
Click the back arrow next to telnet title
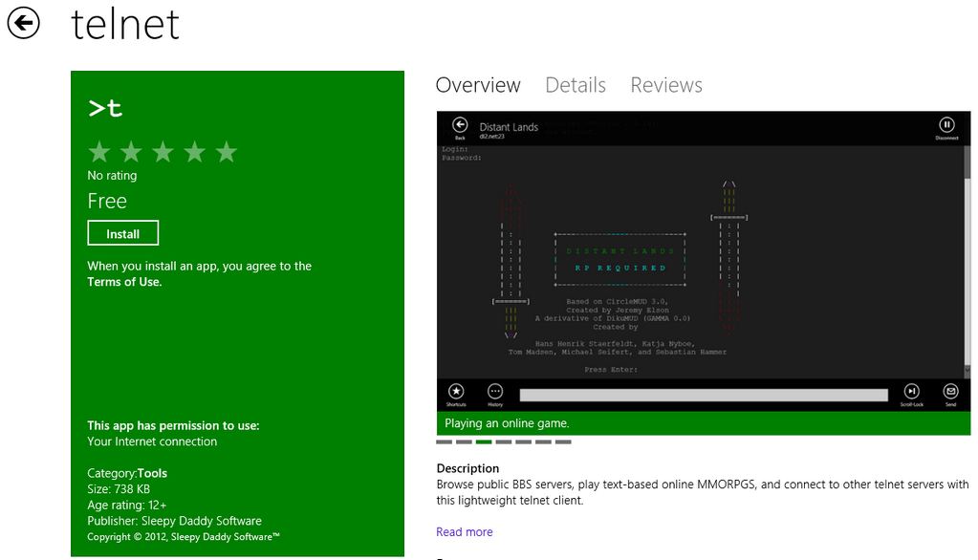coord(23,23)
